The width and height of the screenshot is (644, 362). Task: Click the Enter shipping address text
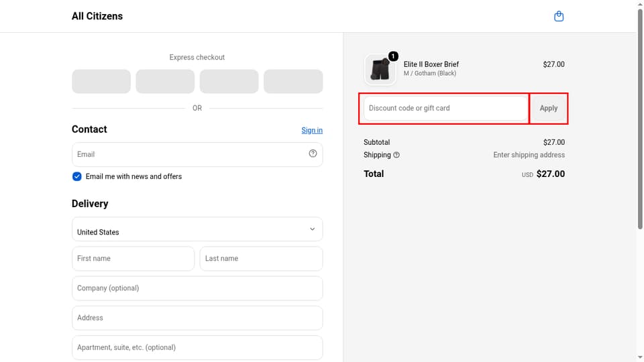click(529, 155)
